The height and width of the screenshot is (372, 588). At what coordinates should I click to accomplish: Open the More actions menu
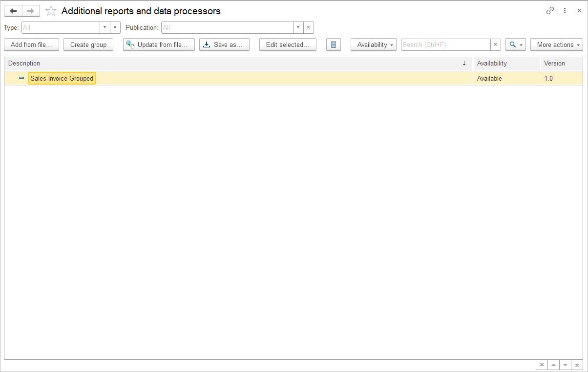pos(557,44)
